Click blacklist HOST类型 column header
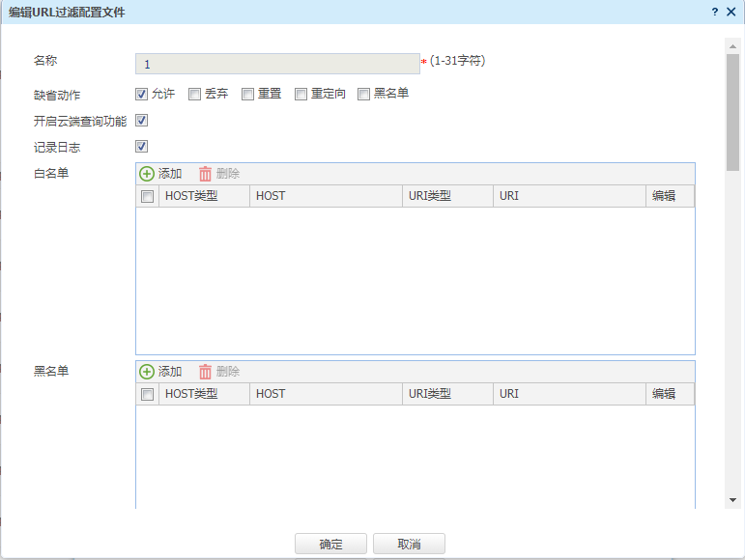Image resolution: width=745 pixels, height=560 pixels. tap(204, 394)
